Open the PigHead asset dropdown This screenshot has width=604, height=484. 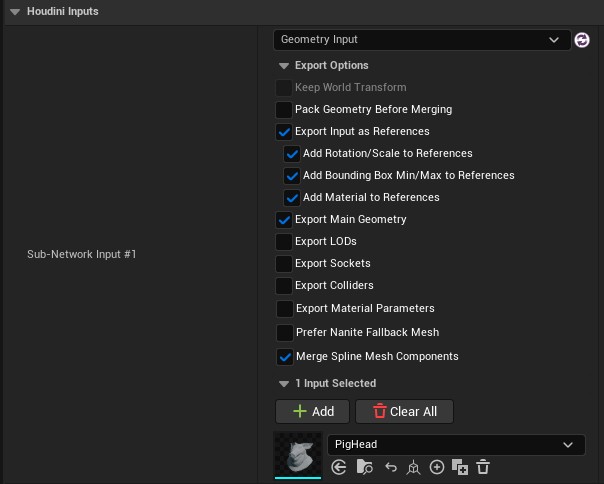(x=456, y=444)
